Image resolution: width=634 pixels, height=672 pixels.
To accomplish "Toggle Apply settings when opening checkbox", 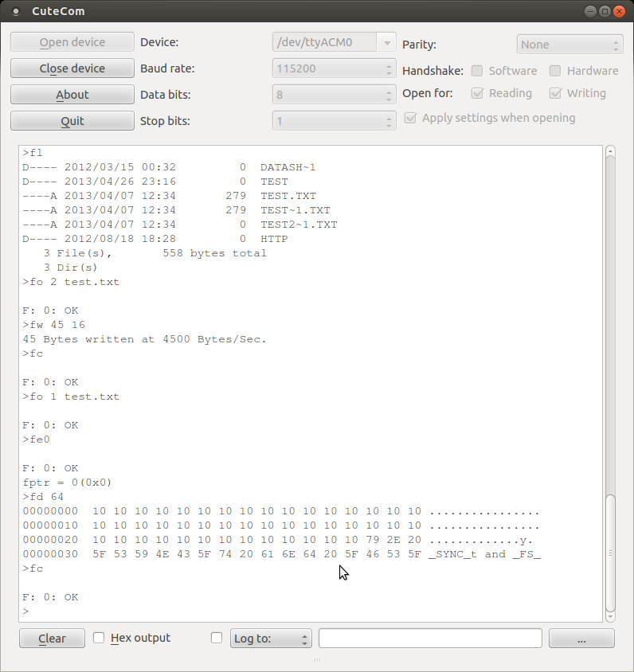I will click(x=411, y=118).
